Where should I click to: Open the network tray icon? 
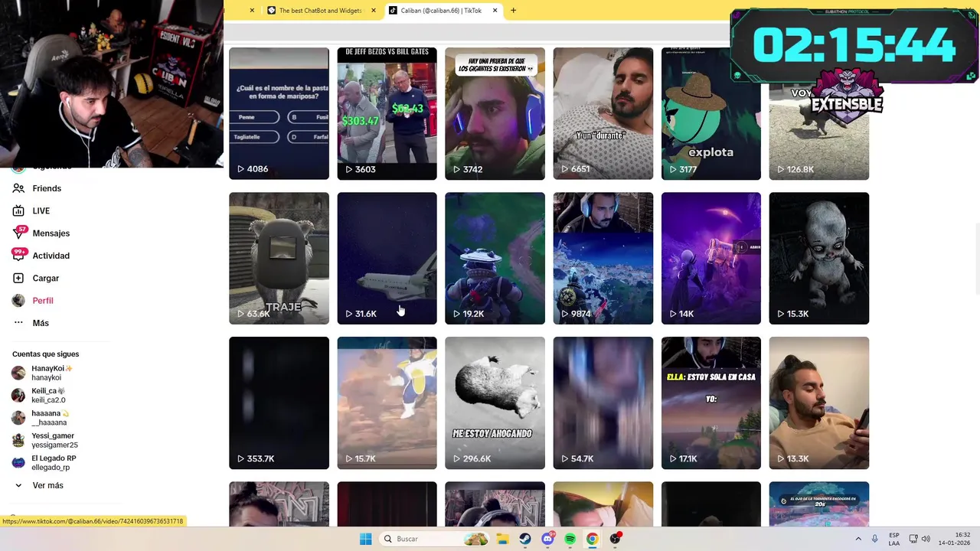(913, 539)
